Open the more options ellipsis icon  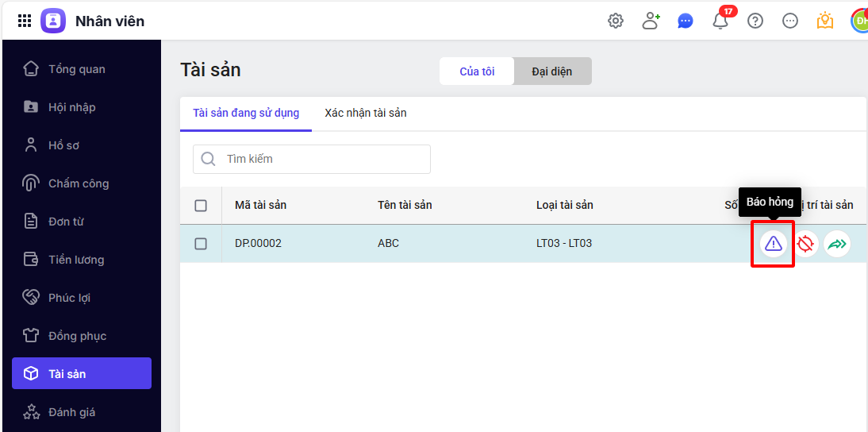pos(790,21)
